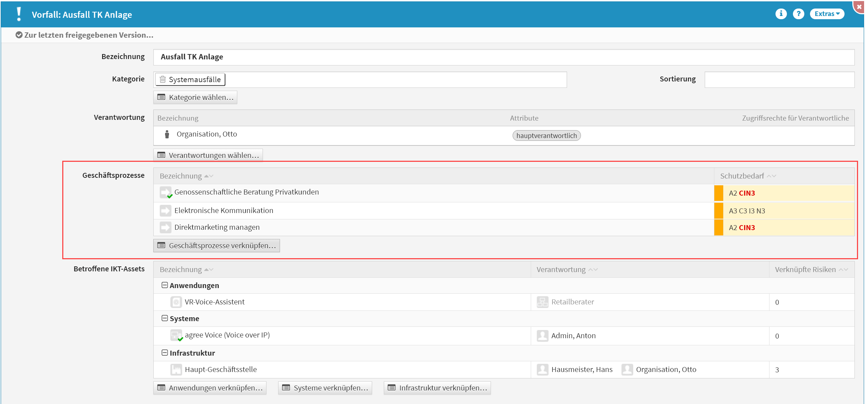Viewport: 868px width, 404px height.
Task: Click Geschäftsprozesse verknüpfen button
Action: [217, 246]
